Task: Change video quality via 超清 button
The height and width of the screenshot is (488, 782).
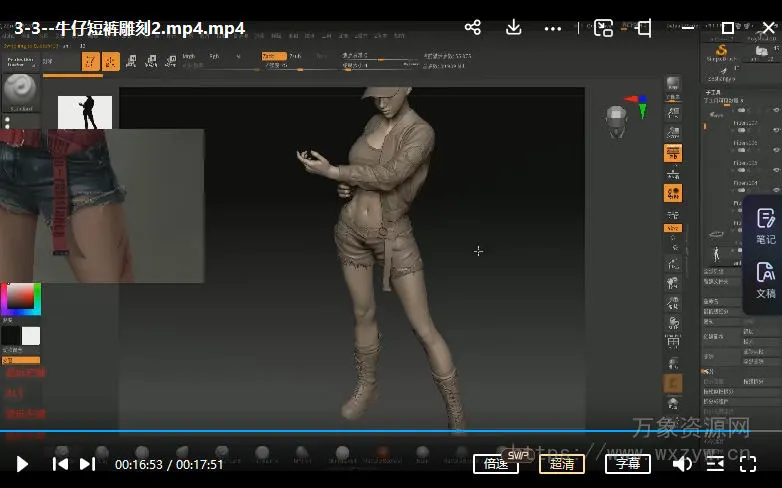Action: [x=562, y=464]
